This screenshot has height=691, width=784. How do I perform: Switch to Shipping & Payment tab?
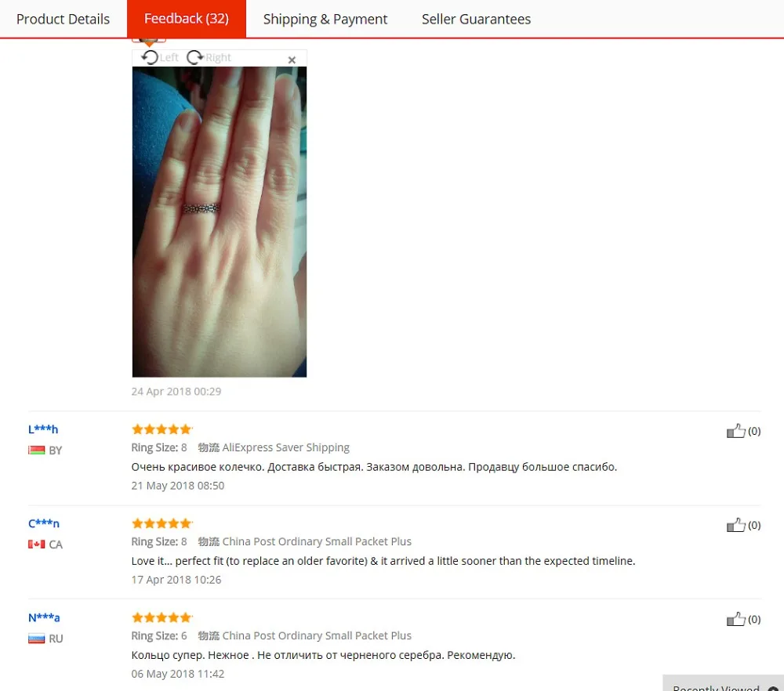coord(325,19)
